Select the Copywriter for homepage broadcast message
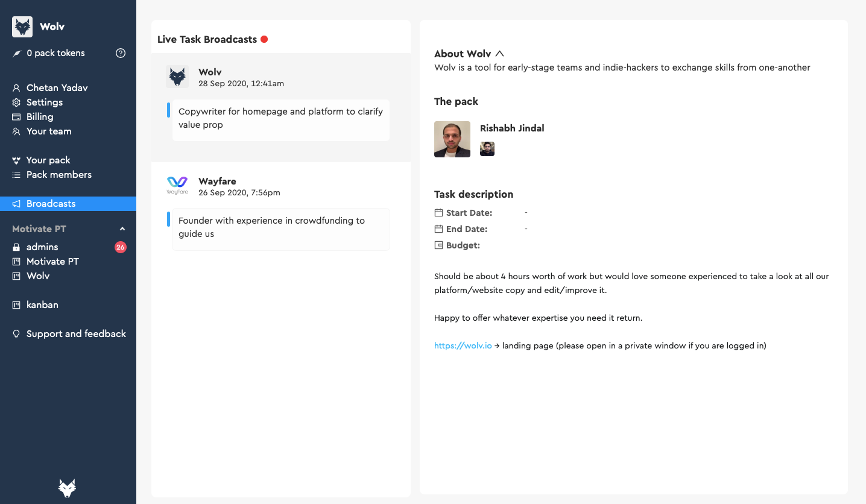 [281, 121]
